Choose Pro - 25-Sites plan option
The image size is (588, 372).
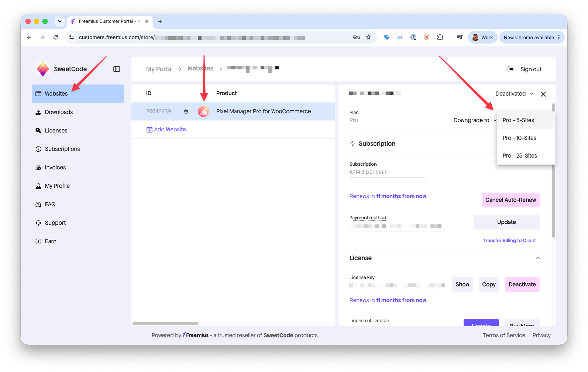point(526,156)
